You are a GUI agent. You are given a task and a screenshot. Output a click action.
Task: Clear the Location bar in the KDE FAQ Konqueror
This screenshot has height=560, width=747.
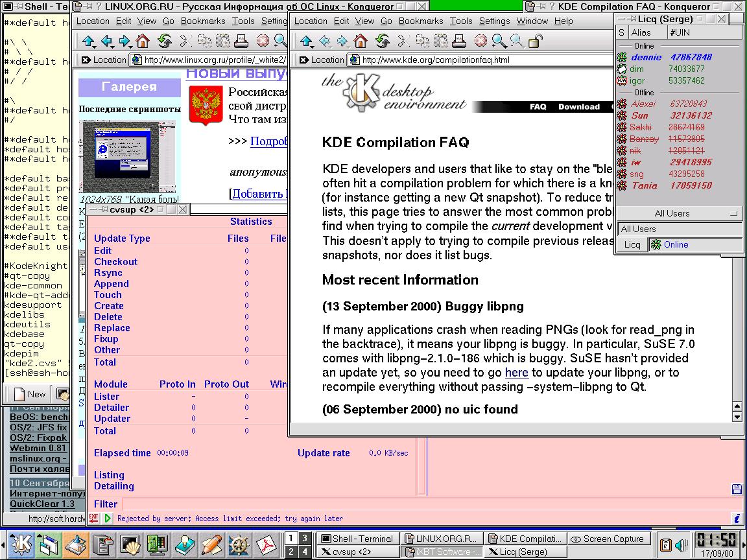[x=303, y=60]
